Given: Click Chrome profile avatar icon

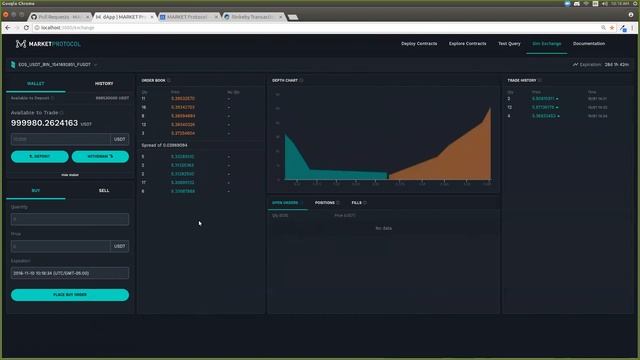Looking at the screenshot, I should 631,15.
